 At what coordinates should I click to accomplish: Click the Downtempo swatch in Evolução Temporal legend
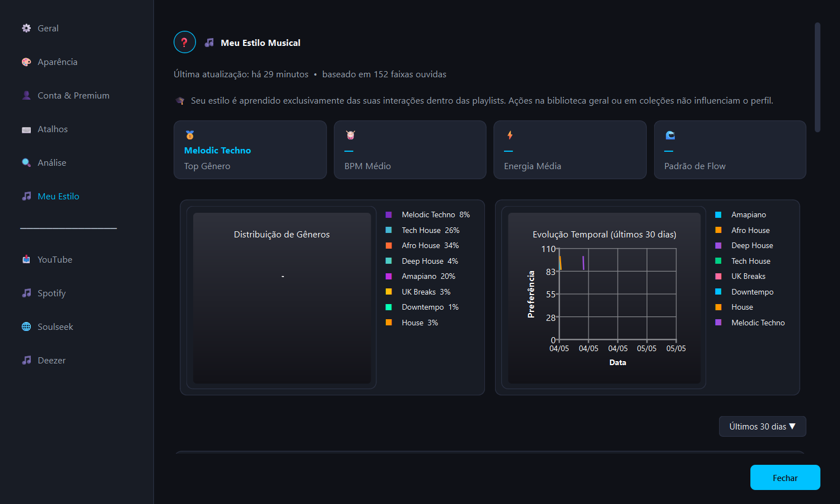pos(718,292)
